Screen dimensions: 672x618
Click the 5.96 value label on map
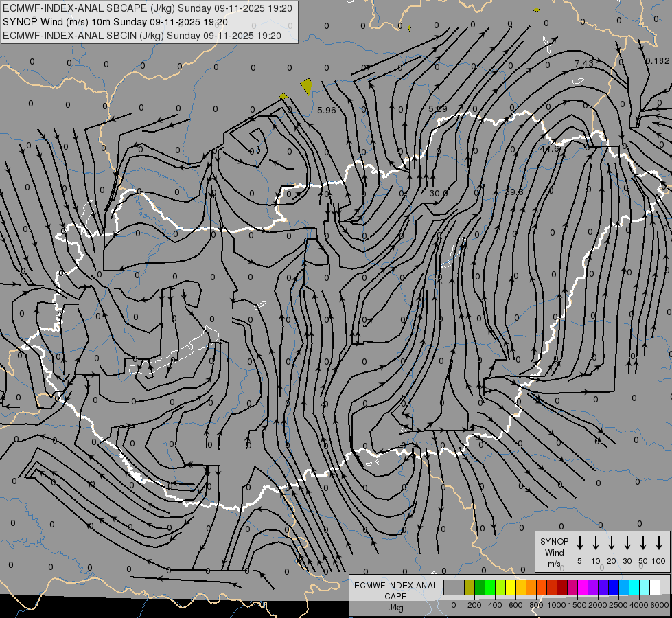[327, 111]
